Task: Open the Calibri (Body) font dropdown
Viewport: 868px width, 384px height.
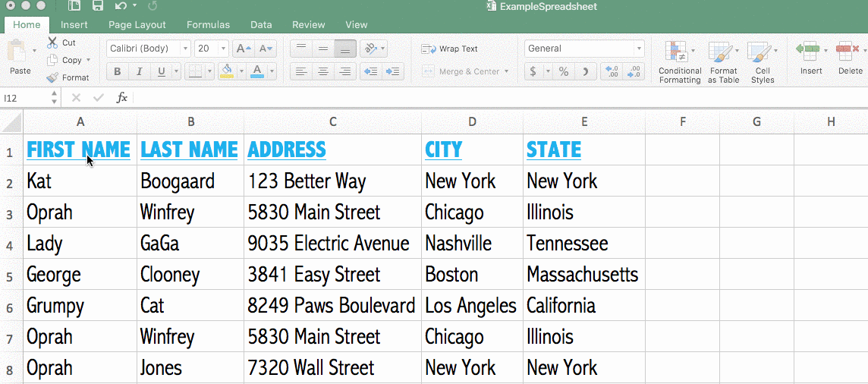Action: pyautogui.click(x=149, y=49)
